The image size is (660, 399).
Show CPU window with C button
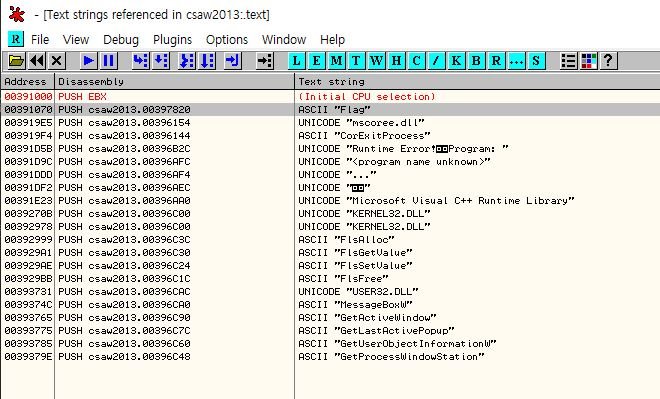[416, 61]
